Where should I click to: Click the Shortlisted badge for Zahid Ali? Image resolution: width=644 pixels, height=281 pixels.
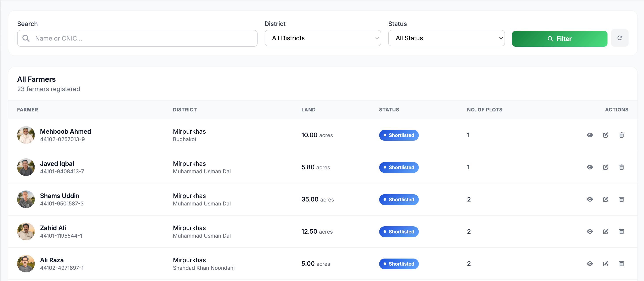[x=399, y=232]
